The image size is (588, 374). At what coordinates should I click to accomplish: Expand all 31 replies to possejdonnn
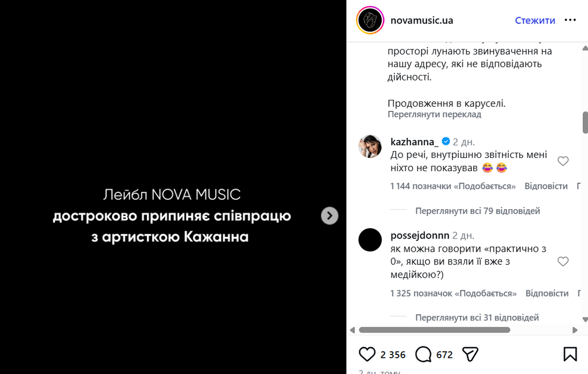pos(477,317)
